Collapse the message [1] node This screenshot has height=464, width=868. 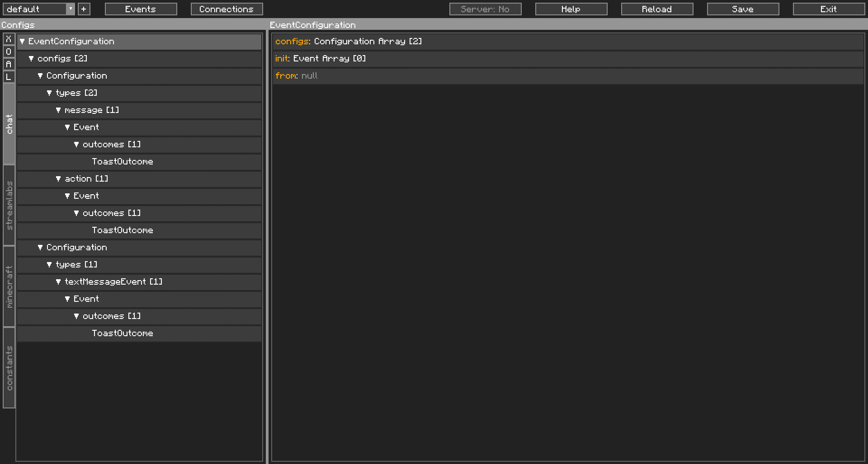(x=58, y=110)
